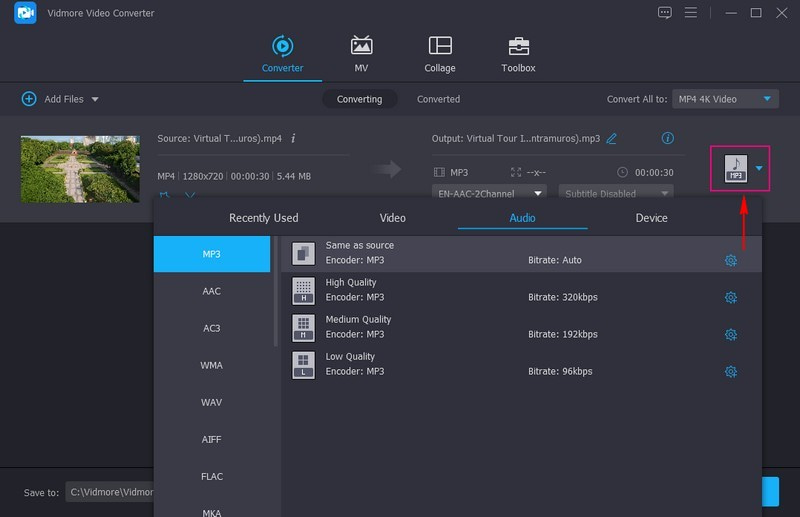This screenshot has height=517, width=800.
Task: Click the source video thumbnail
Action: pyautogui.click(x=80, y=169)
